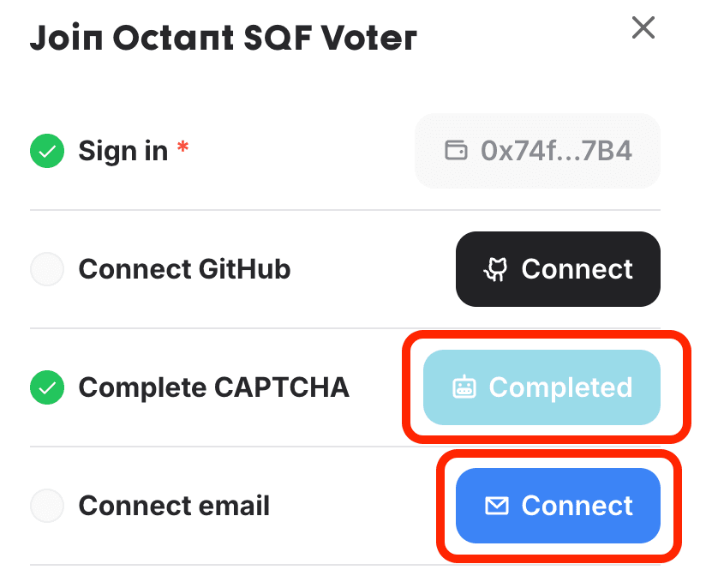The width and height of the screenshot is (706, 588).
Task: Click the 0x74f...7B4 address text
Action: [557, 151]
